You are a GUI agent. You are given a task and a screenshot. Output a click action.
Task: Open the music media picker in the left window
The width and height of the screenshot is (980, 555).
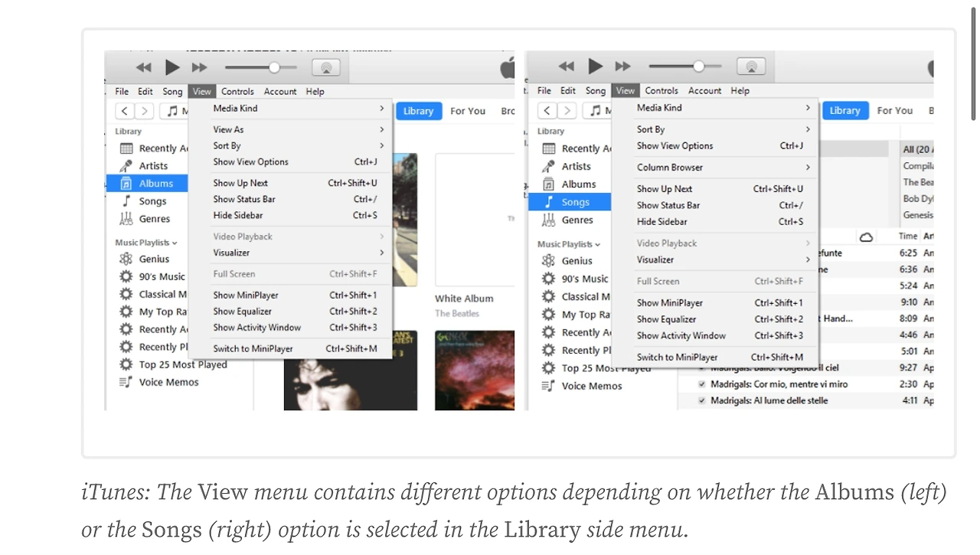click(175, 111)
